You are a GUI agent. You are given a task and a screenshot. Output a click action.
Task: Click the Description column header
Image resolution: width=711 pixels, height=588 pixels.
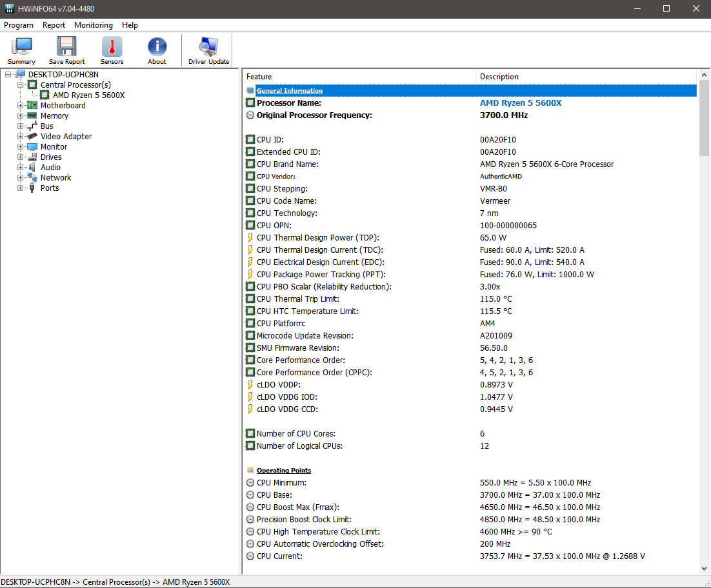click(586, 77)
